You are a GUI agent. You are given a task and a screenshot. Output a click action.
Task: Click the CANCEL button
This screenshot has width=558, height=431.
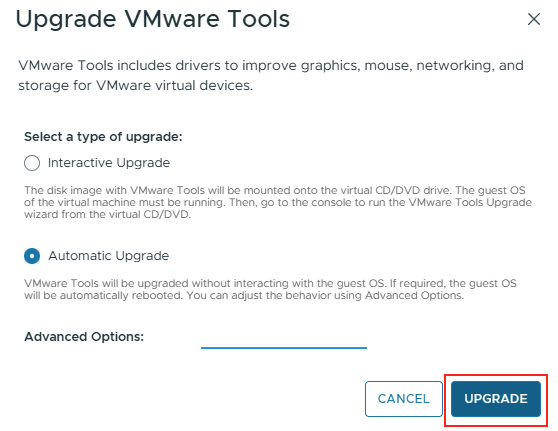click(x=404, y=399)
